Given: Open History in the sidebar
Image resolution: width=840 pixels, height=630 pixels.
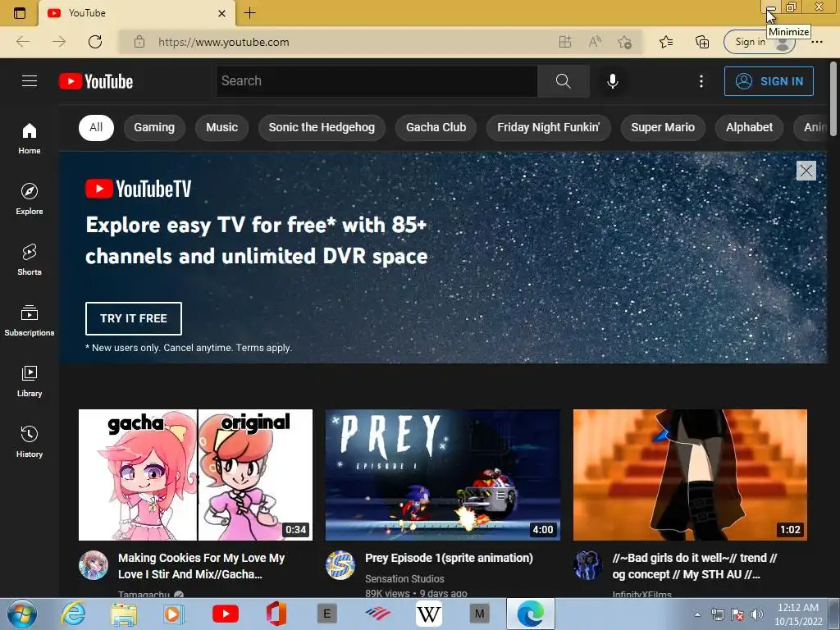Looking at the screenshot, I should [30, 441].
